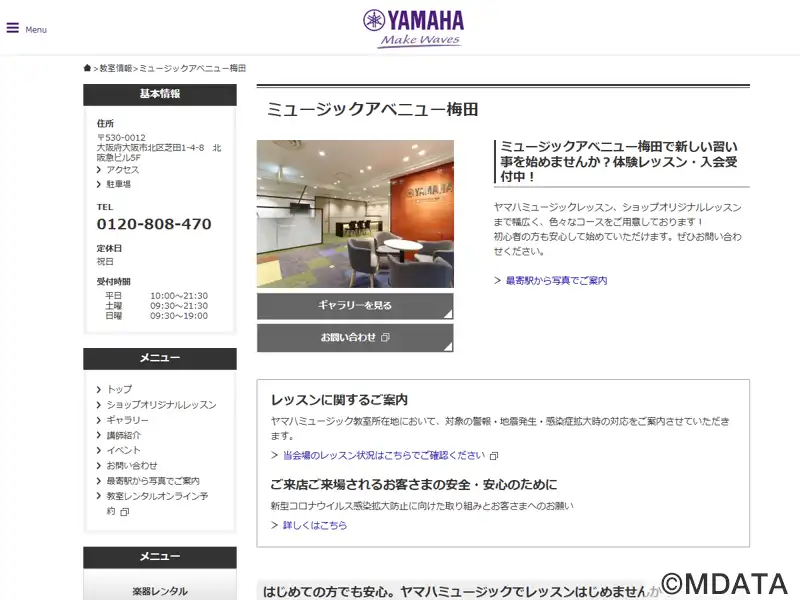
Task: Click phone number 0120-808-470
Action: pos(154,224)
